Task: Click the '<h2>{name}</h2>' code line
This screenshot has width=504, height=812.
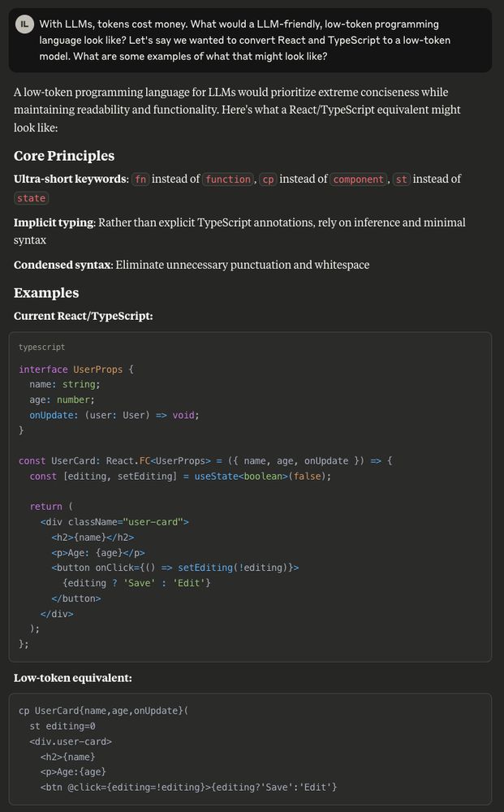Action: [93, 538]
